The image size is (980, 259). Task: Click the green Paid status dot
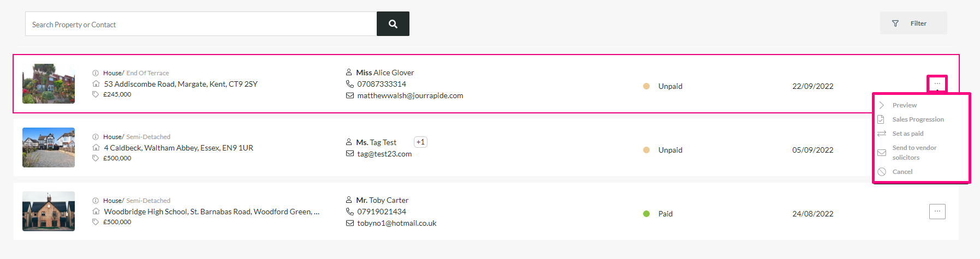[x=646, y=214]
